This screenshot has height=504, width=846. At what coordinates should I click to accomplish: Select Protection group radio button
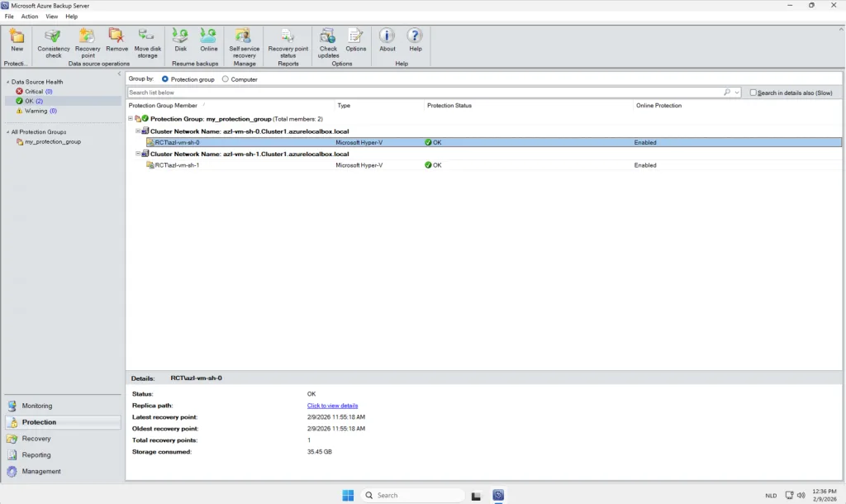click(x=165, y=79)
